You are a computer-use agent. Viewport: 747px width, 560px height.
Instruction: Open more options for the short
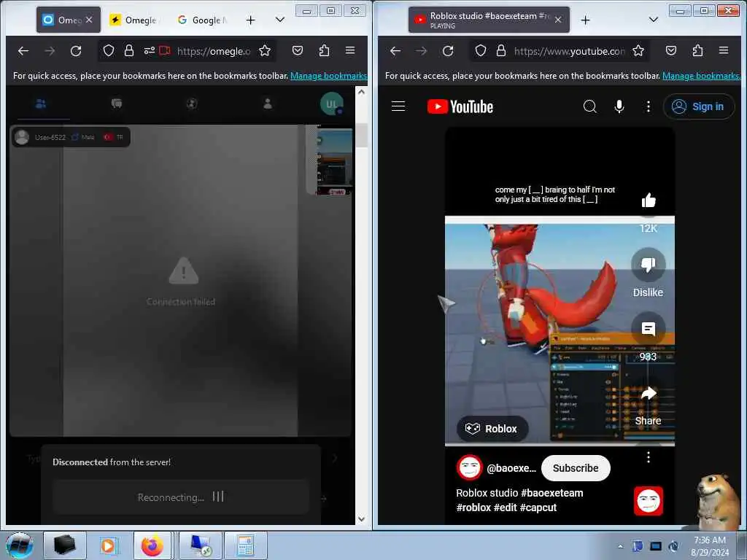click(648, 457)
